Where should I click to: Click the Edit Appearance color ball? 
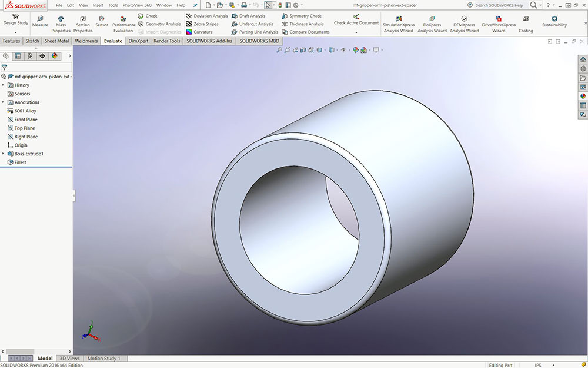click(356, 50)
